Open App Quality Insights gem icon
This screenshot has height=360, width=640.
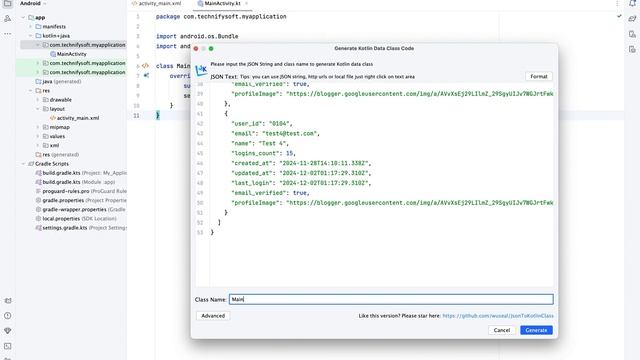pos(7,331)
